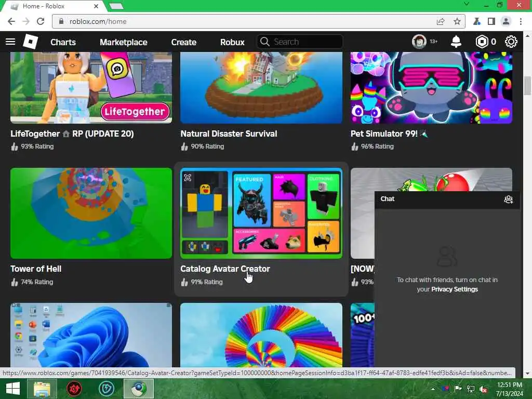This screenshot has width=532, height=399.
Task: Open the Charts menu
Action: (63, 42)
